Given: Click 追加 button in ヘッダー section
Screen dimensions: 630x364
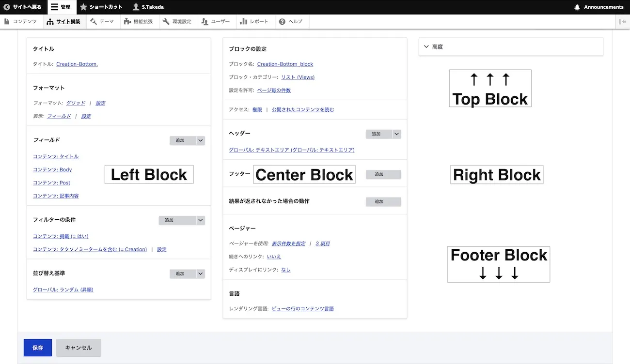Looking at the screenshot, I should pyautogui.click(x=379, y=134).
